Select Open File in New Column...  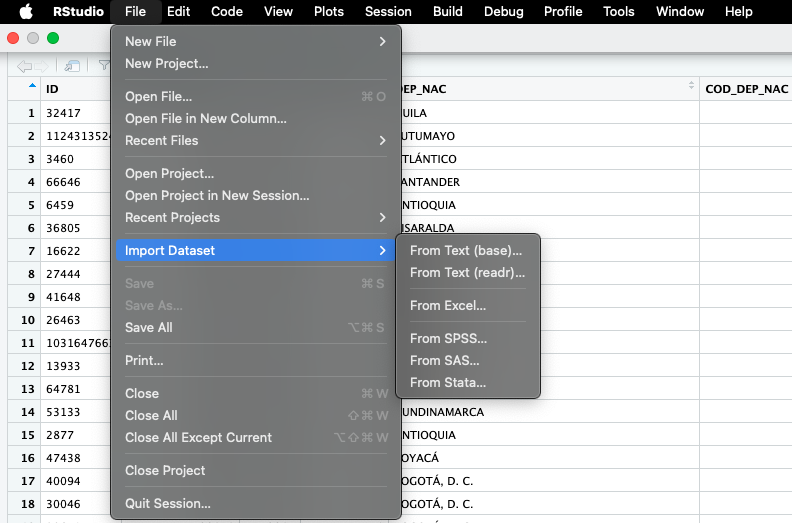coord(255,118)
